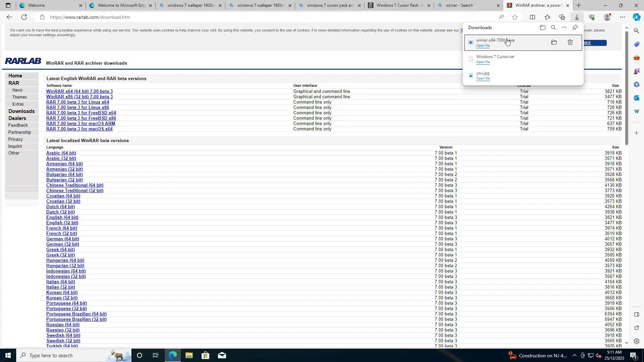Open the downloads folder icon in panel header

(x=542, y=27)
